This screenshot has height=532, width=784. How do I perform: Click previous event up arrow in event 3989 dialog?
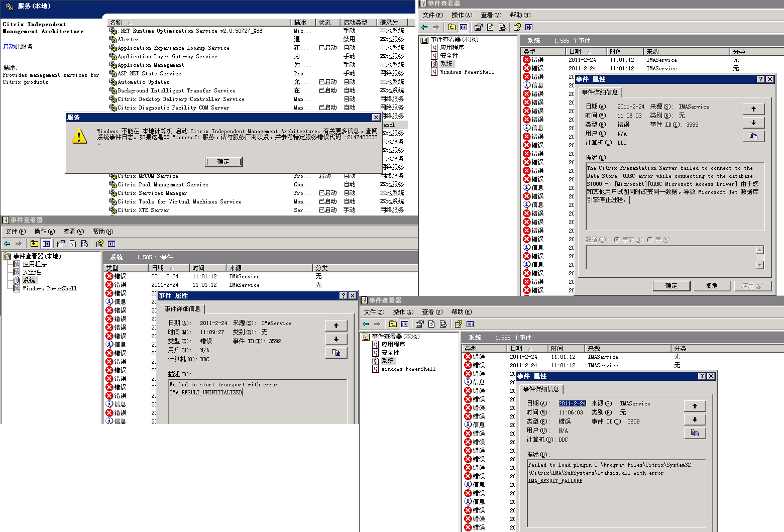point(753,109)
